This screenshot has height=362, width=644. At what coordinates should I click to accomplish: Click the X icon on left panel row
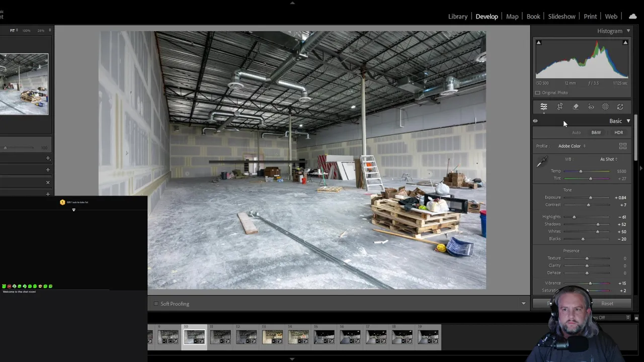(48, 183)
